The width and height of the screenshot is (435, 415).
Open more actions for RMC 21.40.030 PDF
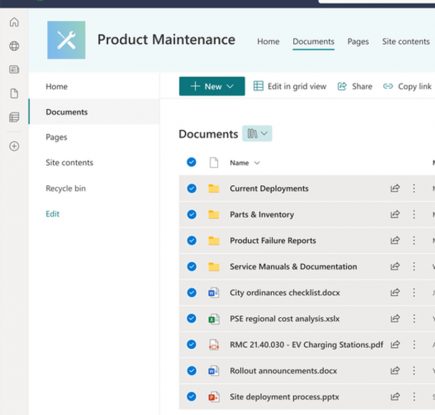tap(414, 345)
